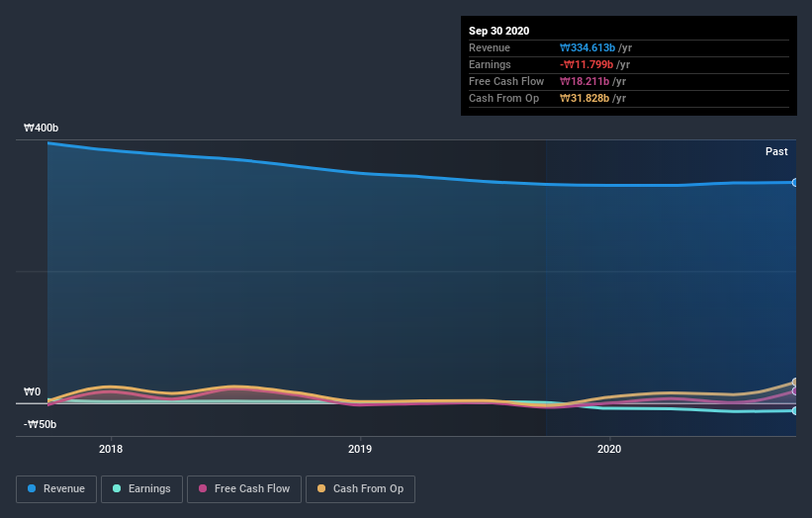Select the Earnings endpoint marker on chart

click(794, 411)
